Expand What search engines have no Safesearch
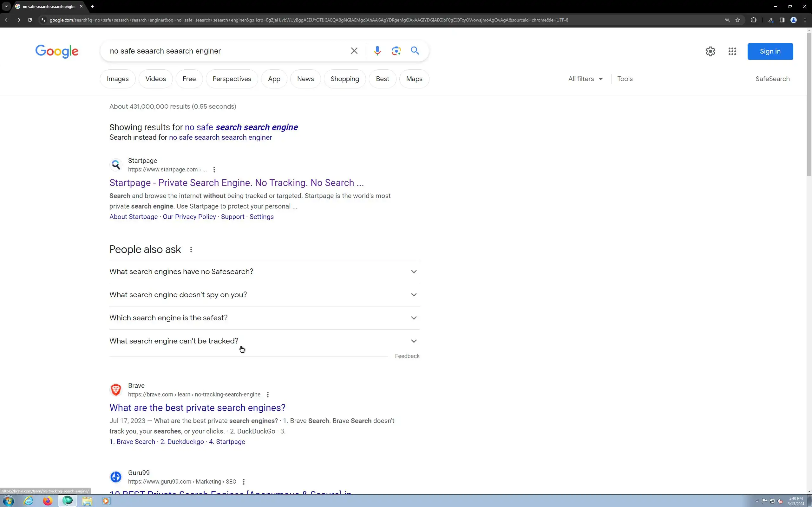Image resolution: width=812 pixels, height=507 pixels. click(x=265, y=272)
